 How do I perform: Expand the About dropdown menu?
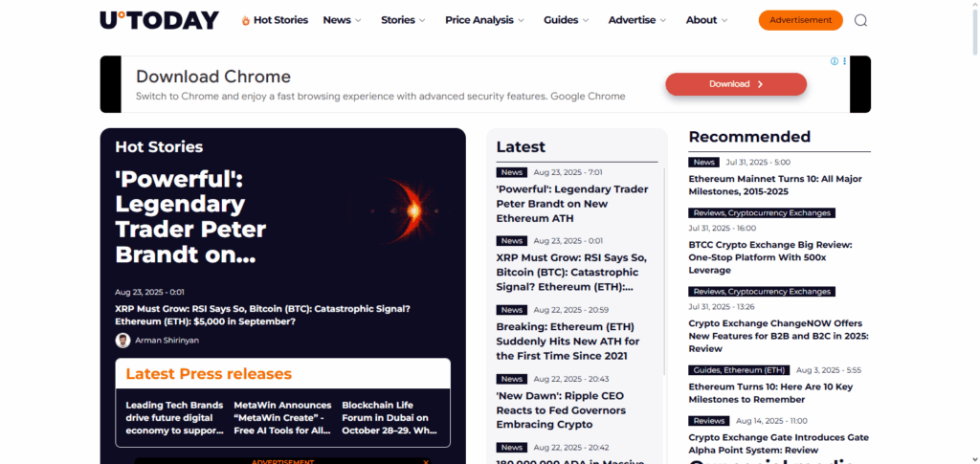point(706,20)
